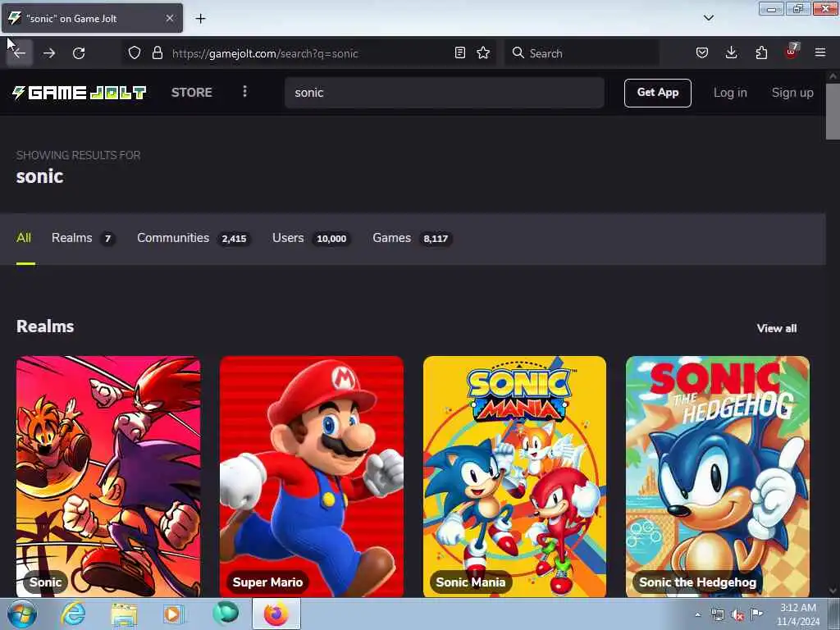
Task: Open the tracking protection shield icon
Action: pos(135,53)
